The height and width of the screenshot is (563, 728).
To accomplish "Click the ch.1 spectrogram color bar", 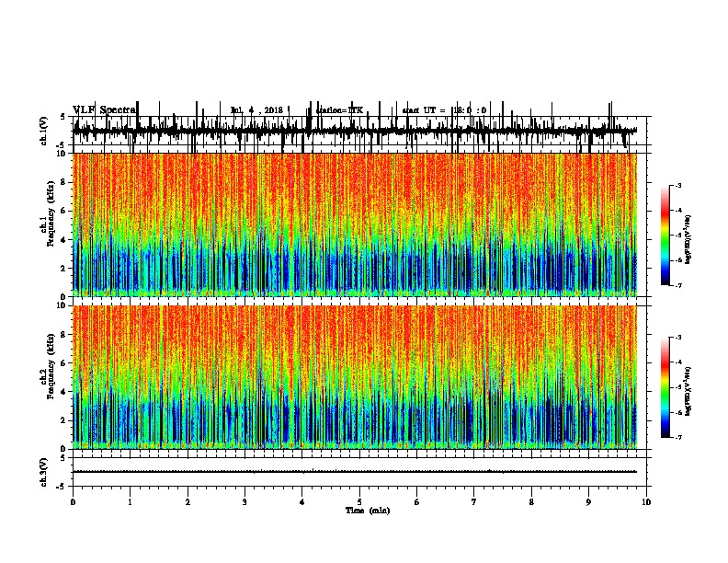I will click(665, 236).
